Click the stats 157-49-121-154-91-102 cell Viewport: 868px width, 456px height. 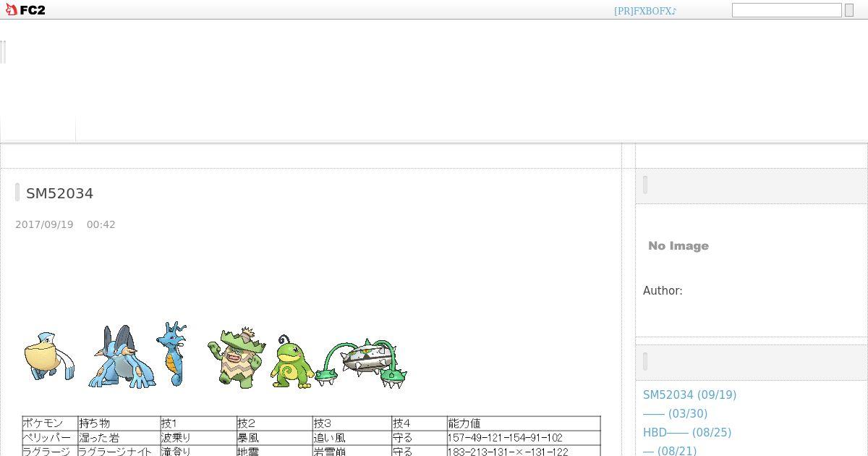pyautogui.click(x=524, y=438)
